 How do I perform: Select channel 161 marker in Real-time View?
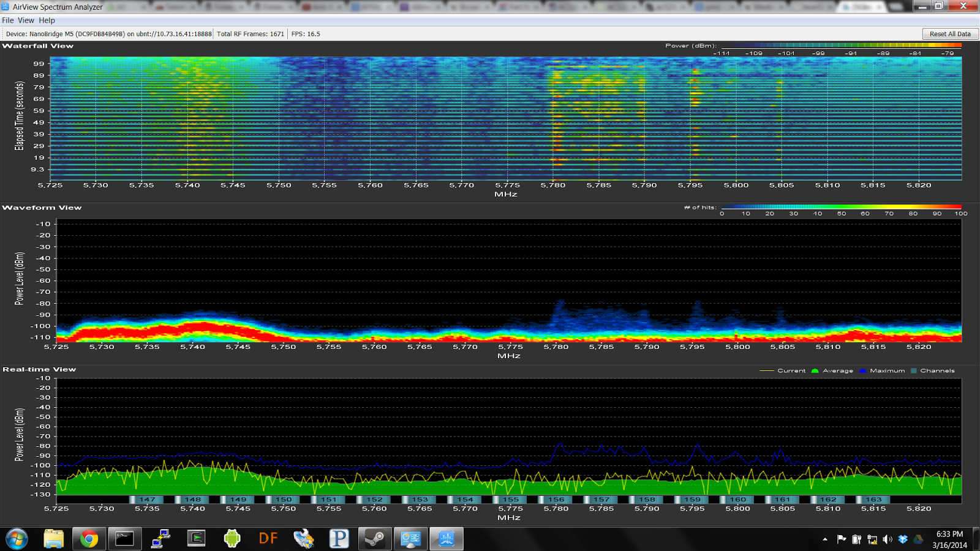click(x=783, y=500)
